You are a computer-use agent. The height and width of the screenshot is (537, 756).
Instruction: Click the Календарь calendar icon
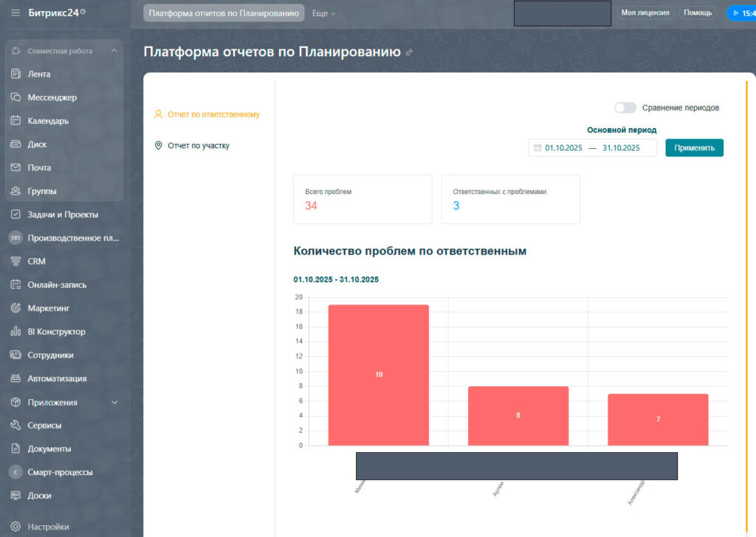pyautogui.click(x=16, y=121)
